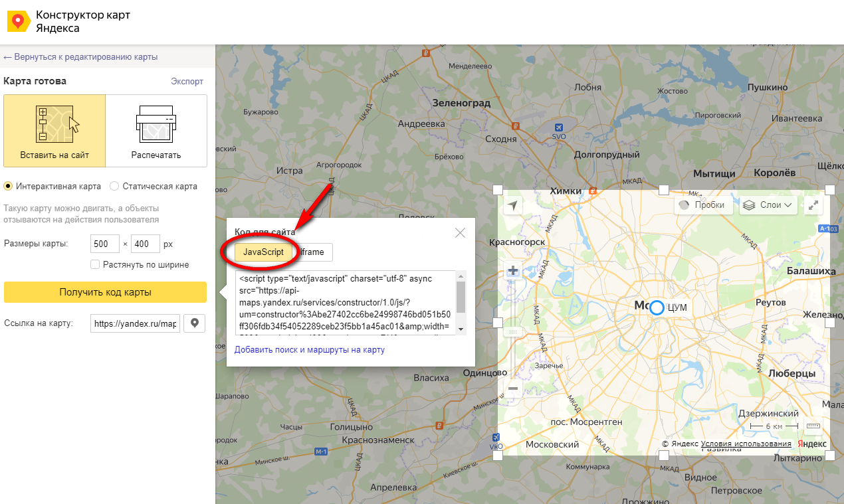This screenshot has height=504, width=844.
Task: Choose 'Статическая карта' radio button
Action: tap(114, 186)
